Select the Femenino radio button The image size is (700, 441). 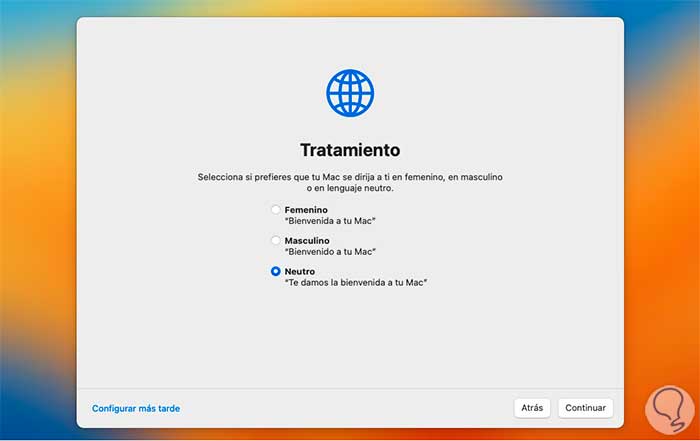point(276,209)
